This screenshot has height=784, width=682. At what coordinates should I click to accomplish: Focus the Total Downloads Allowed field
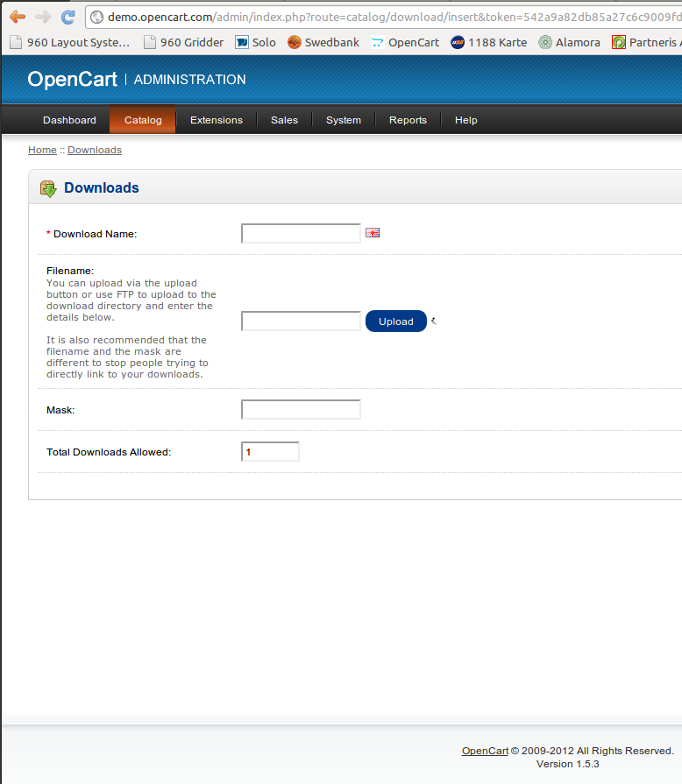coord(270,451)
